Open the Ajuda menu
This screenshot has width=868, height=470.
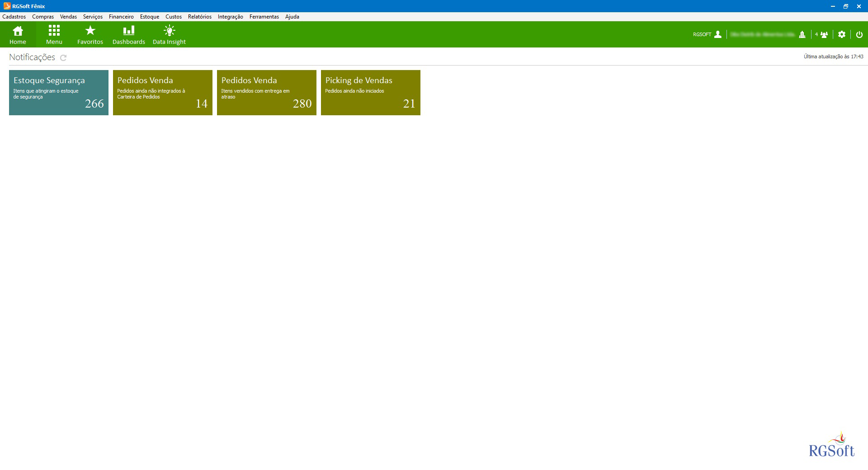pyautogui.click(x=292, y=17)
